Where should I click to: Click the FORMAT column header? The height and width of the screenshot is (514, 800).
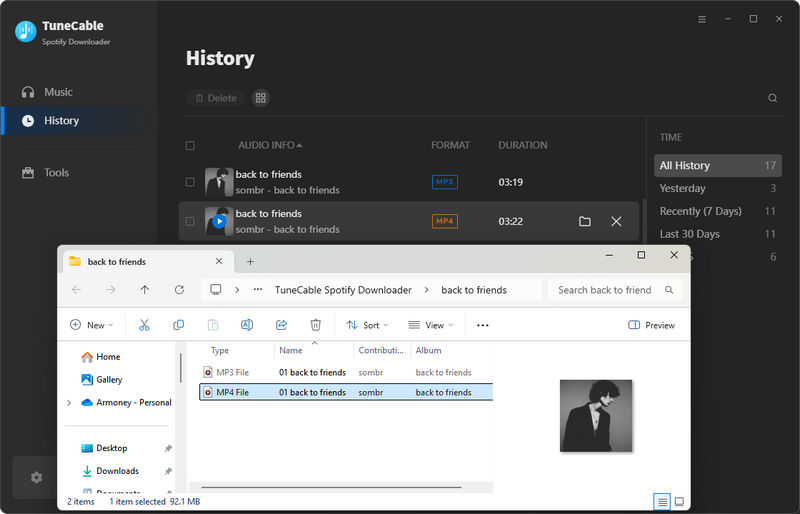[450, 145]
